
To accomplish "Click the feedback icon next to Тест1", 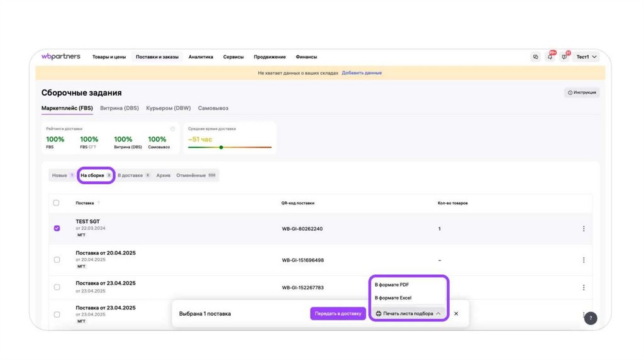I will click(x=564, y=57).
